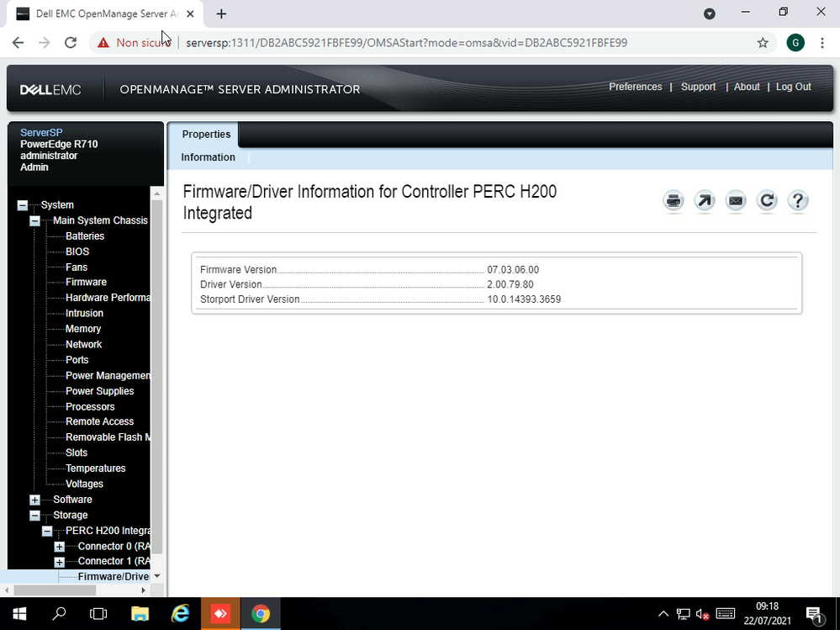Click Chrome icon in taskbar
Image resolution: width=840 pixels, height=630 pixels.
pos(261,614)
